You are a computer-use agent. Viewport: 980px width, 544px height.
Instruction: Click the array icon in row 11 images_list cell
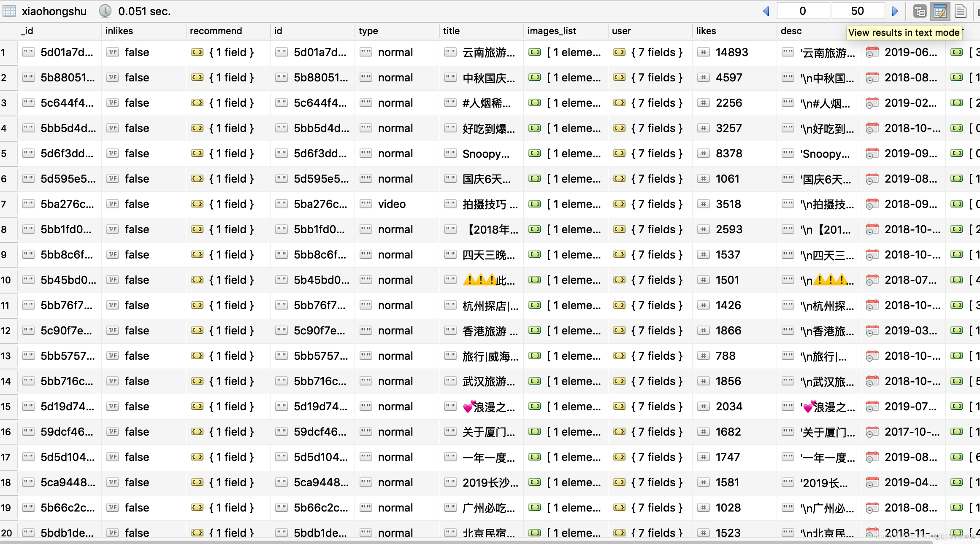(x=535, y=305)
